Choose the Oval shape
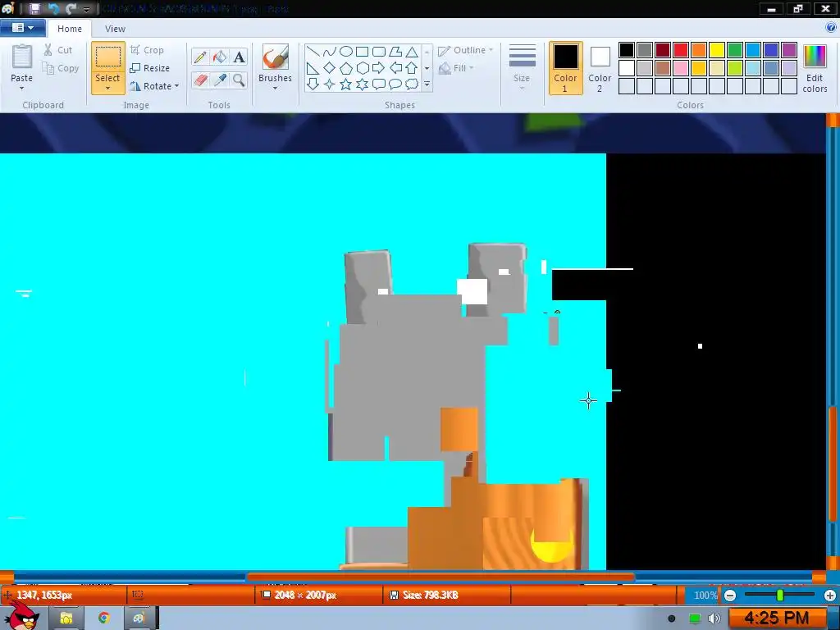Image resolution: width=840 pixels, height=630 pixels. tap(346, 52)
